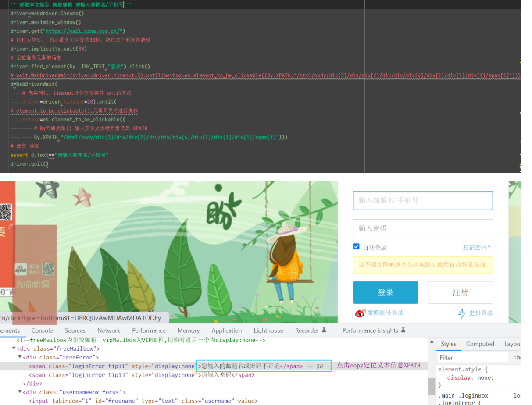Click the assert d.text line in editor

pos(59,155)
